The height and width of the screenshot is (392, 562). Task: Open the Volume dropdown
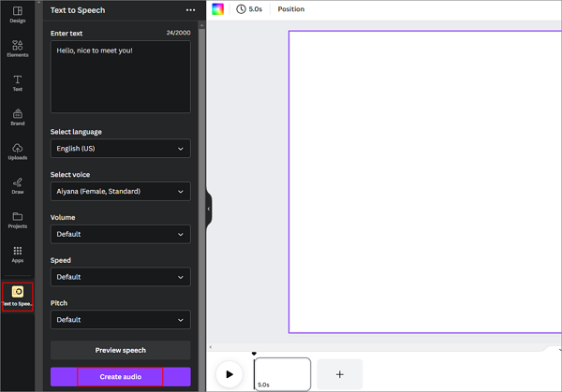pos(121,234)
